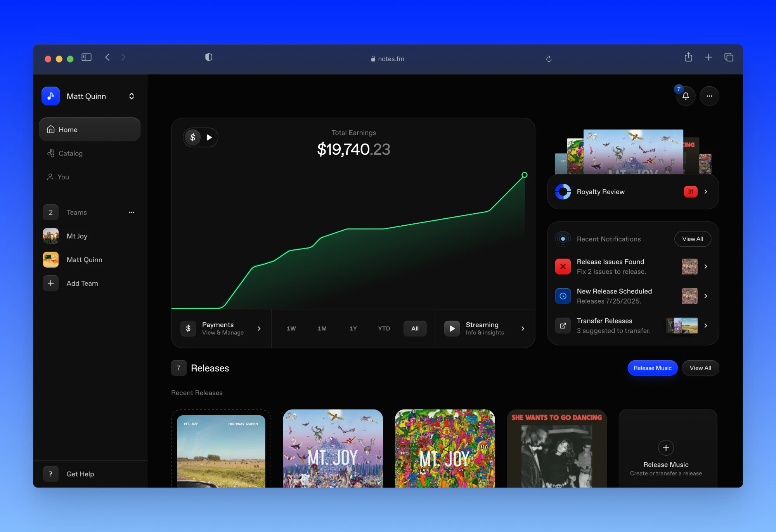Click View All next to Releases
Viewport: 776px width, 532px height.
(700, 368)
